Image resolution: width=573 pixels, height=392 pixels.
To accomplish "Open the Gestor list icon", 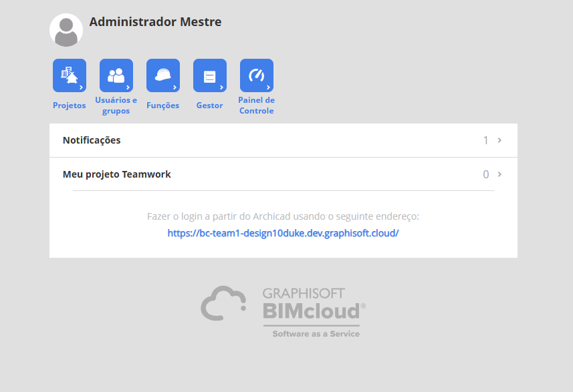I will (x=210, y=75).
